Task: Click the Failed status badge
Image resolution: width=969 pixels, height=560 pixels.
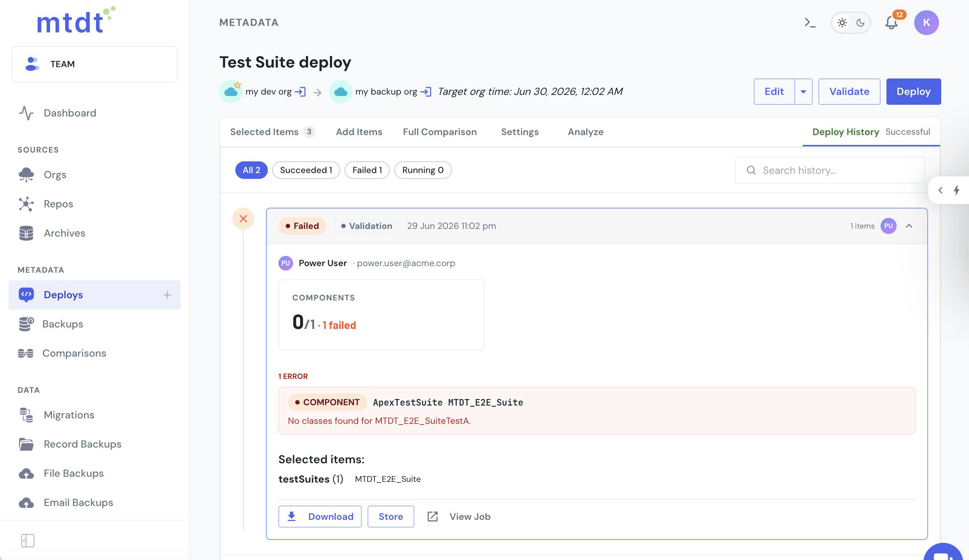Action: pos(302,226)
